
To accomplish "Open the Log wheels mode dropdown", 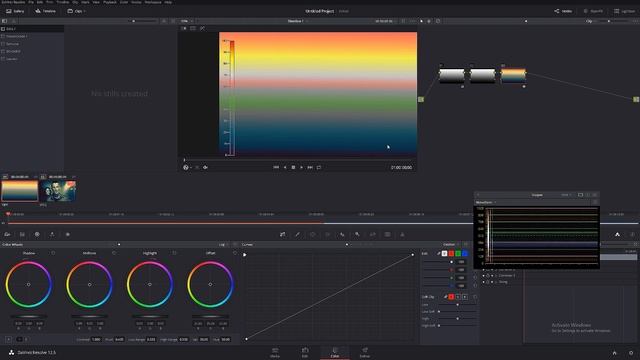I will (224, 244).
